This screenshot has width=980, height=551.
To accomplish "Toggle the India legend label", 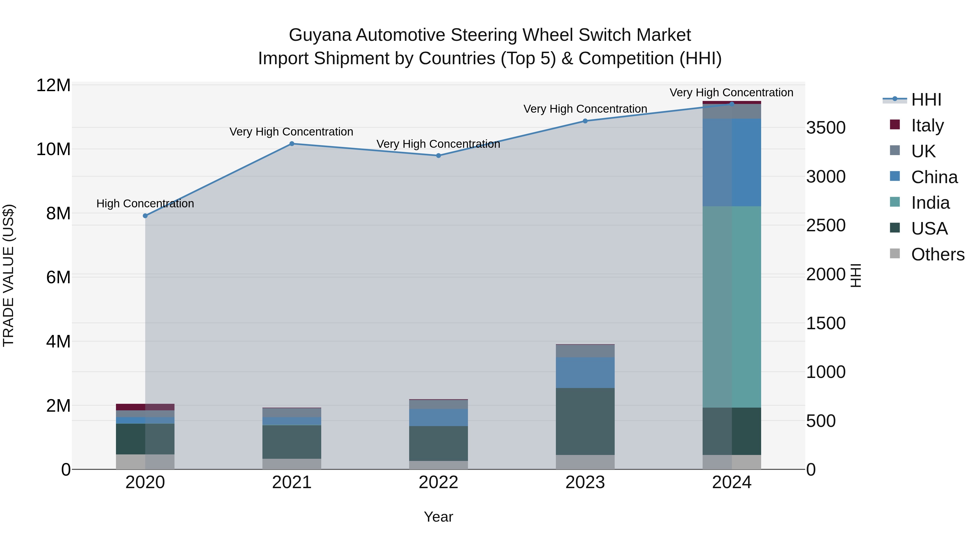I will click(x=930, y=203).
